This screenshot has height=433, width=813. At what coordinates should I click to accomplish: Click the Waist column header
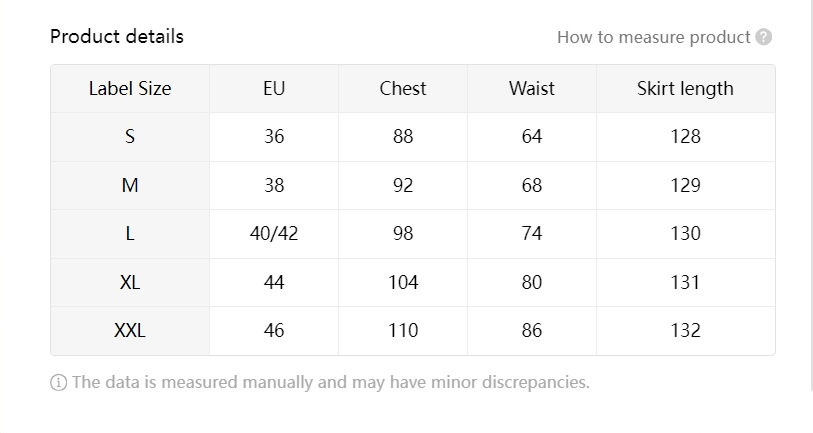point(532,89)
